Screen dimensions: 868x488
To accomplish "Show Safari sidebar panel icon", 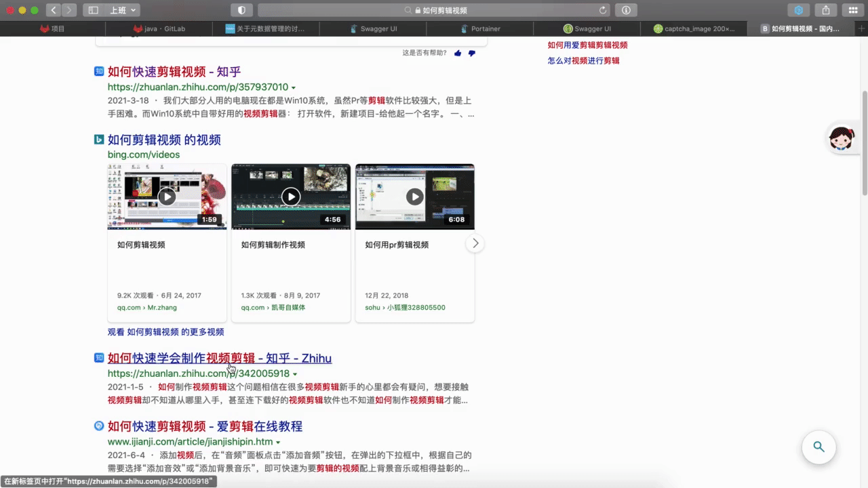I will [x=94, y=10].
